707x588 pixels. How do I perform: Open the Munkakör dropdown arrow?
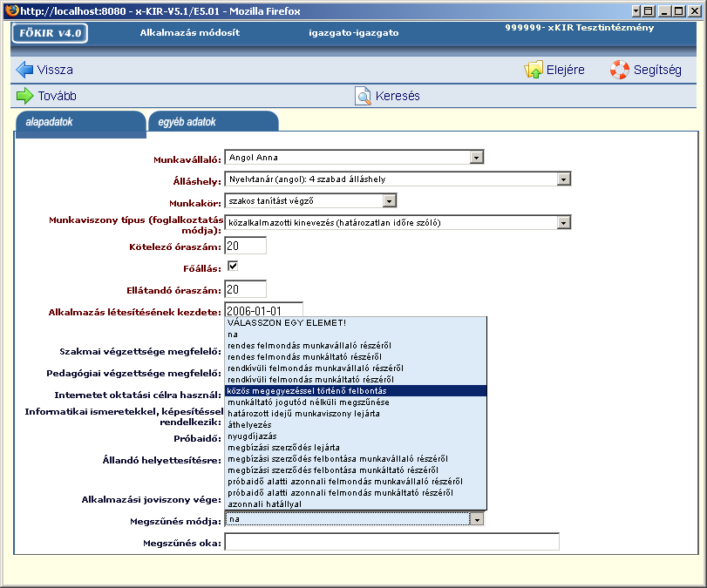pyautogui.click(x=389, y=201)
